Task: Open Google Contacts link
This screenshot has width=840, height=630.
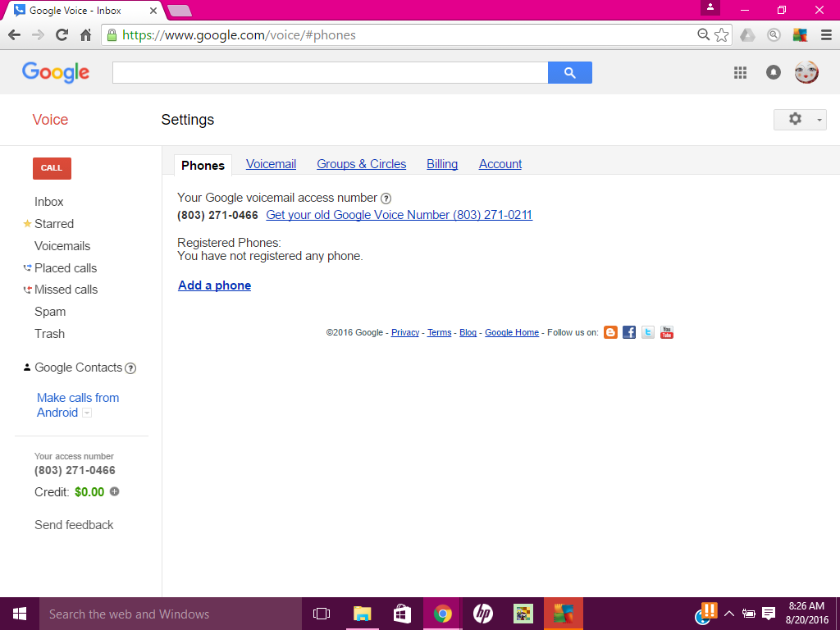Action: pyautogui.click(x=78, y=367)
